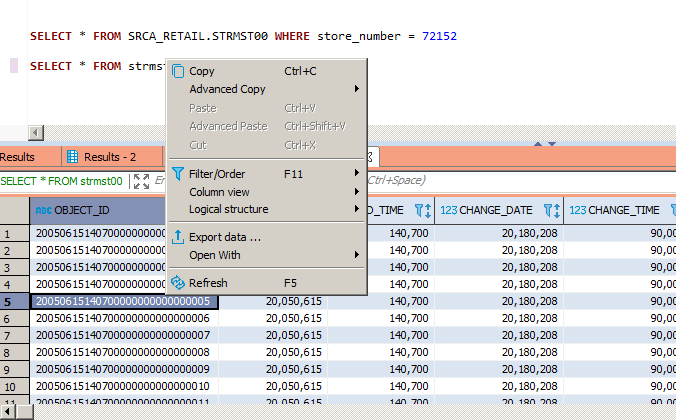Choose Copy in the context menu

point(266,71)
